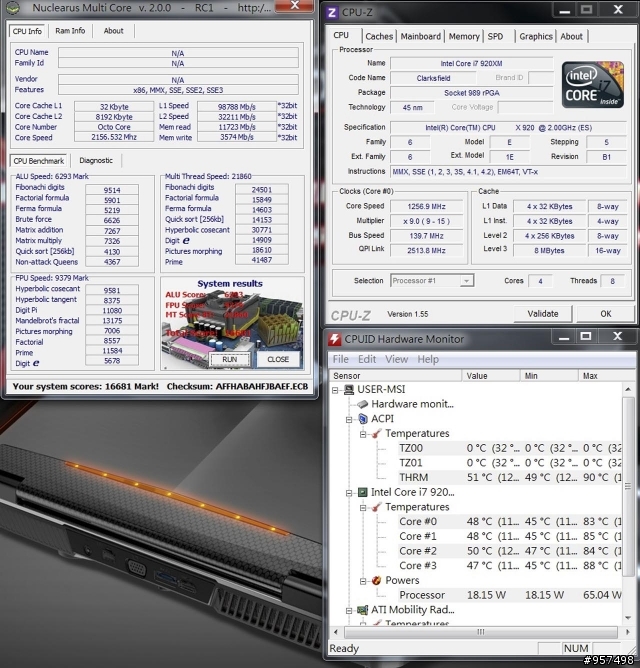Screen dimensions: 640x668
Task: Open the Caches tab in CPU-Z
Action: click(379, 37)
